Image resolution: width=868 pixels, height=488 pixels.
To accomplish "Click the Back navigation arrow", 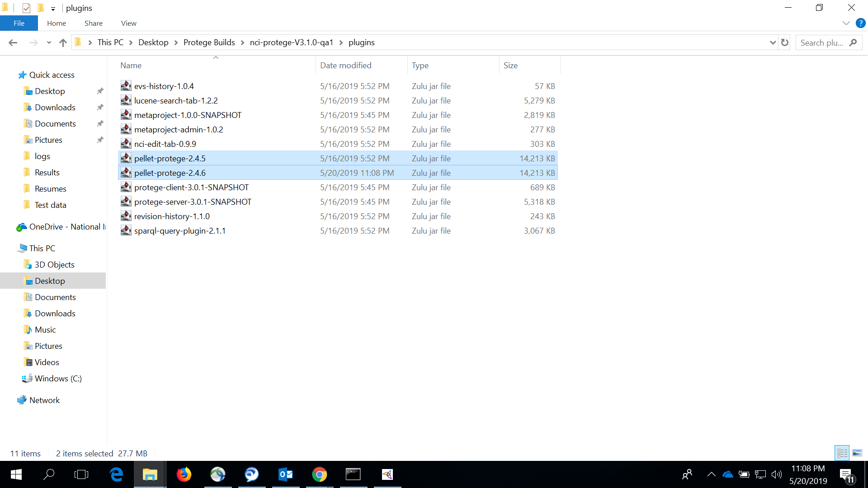I will click(x=13, y=42).
